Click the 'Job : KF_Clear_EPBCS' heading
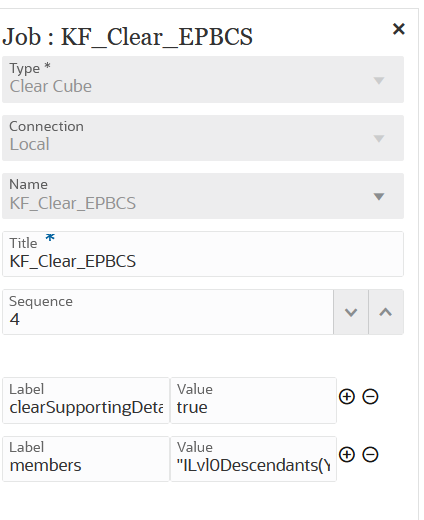This screenshot has width=424, height=520. [x=127, y=37]
